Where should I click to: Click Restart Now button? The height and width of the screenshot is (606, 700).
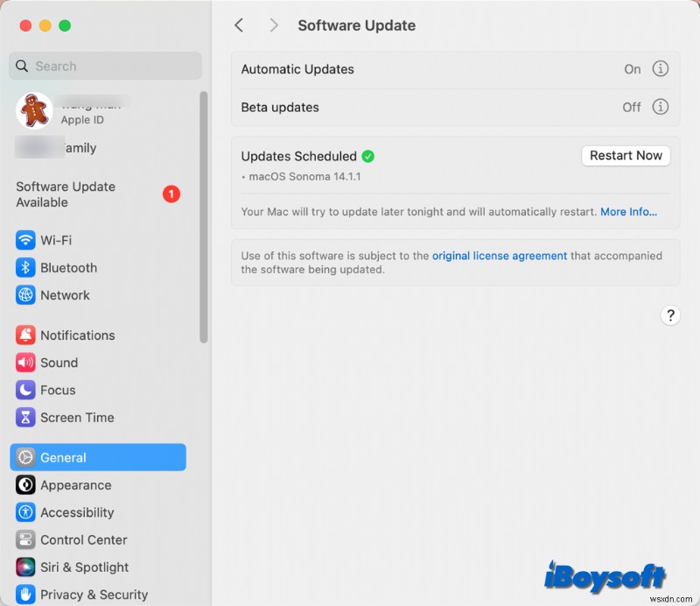tap(626, 156)
